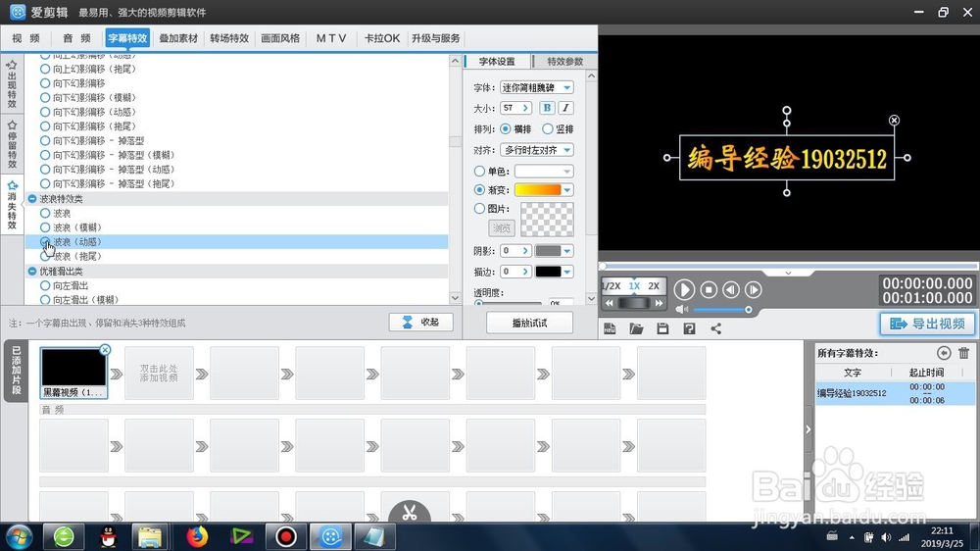The height and width of the screenshot is (551, 980).
Task: Remove the 黑幕视频 clip via its X
Action: [x=105, y=350]
